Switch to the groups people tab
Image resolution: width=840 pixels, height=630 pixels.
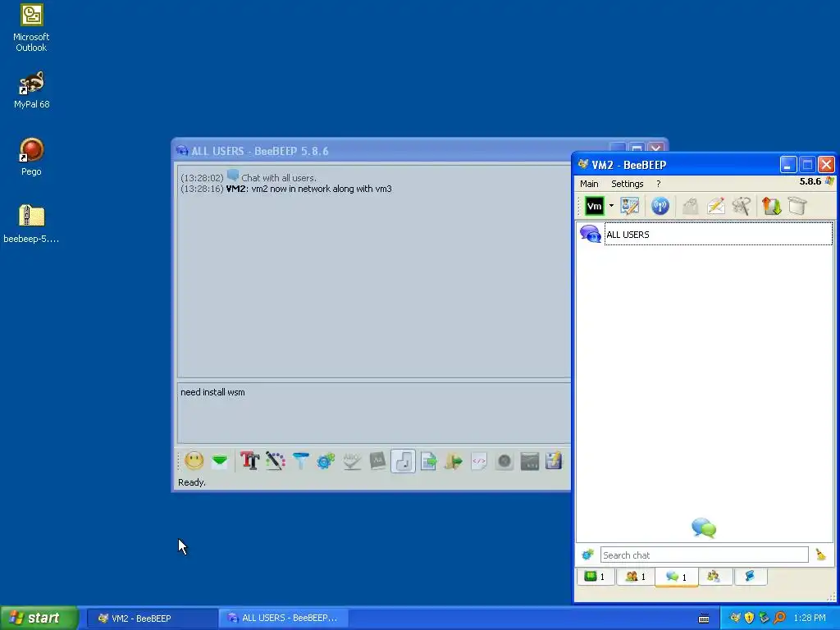tap(636, 577)
